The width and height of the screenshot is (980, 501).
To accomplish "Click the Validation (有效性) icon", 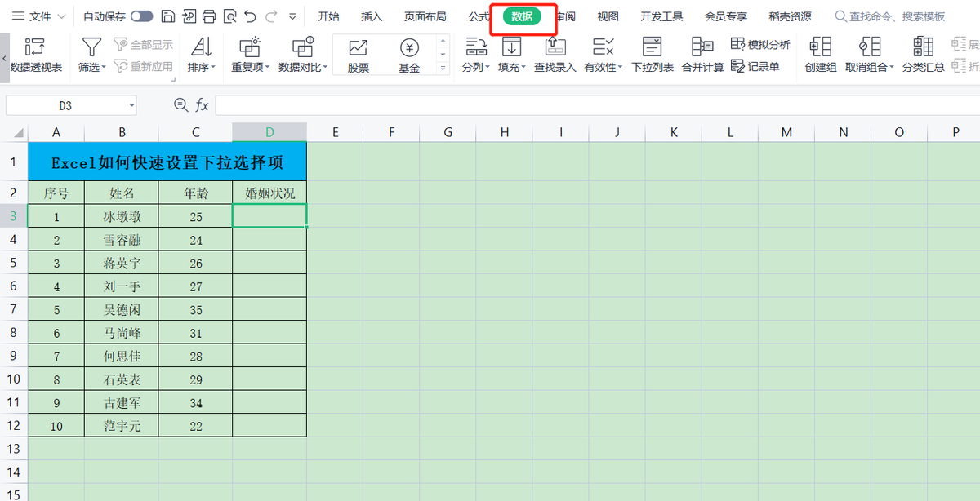I will tap(604, 47).
